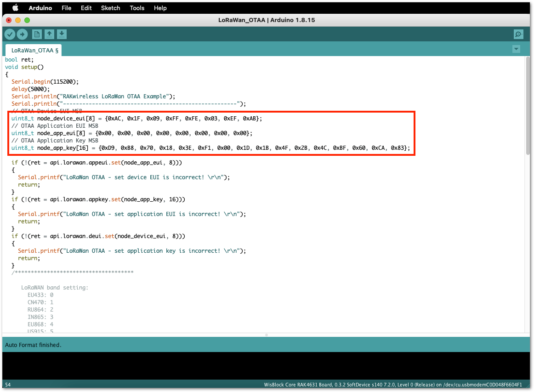Viewport: 534px width, 392px height.
Task: Open the Serial Monitor magnifier icon
Action: (x=519, y=34)
